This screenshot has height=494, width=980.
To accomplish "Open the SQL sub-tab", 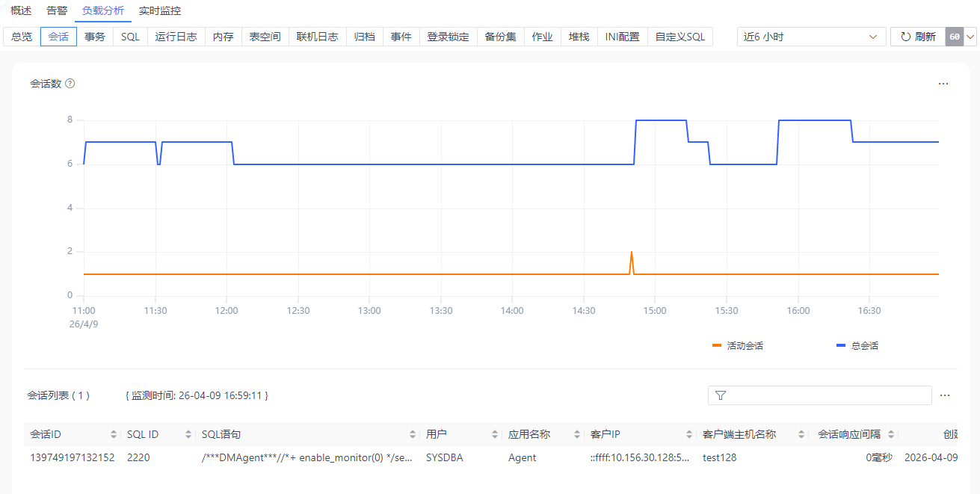I will tap(130, 37).
